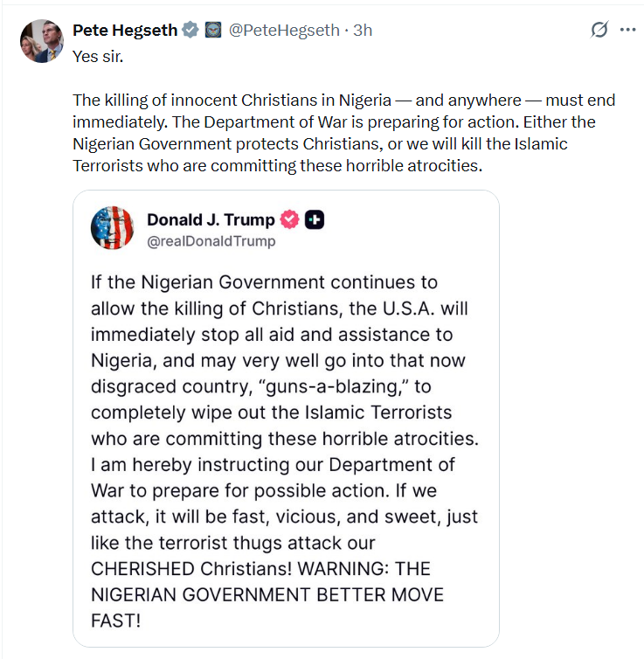The height and width of the screenshot is (659, 644).
Task: Open the post via the 3h timestamp
Action: pyautogui.click(x=363, y=30)
